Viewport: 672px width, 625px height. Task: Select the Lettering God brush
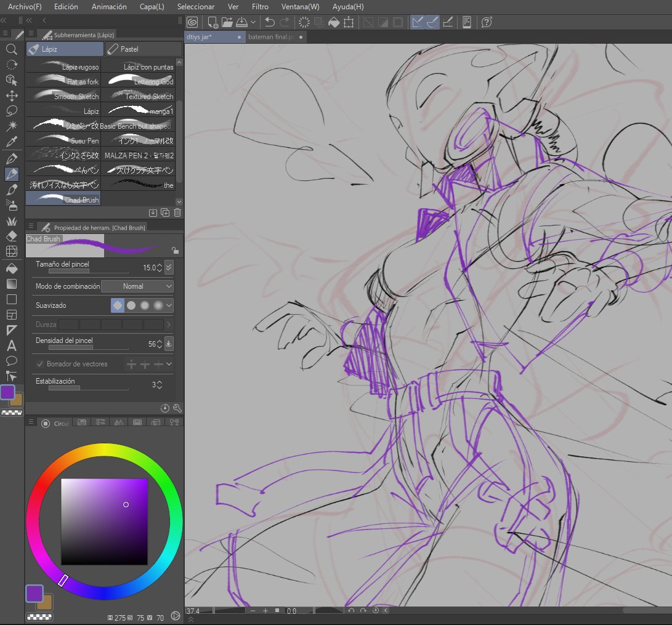point(138,81)
